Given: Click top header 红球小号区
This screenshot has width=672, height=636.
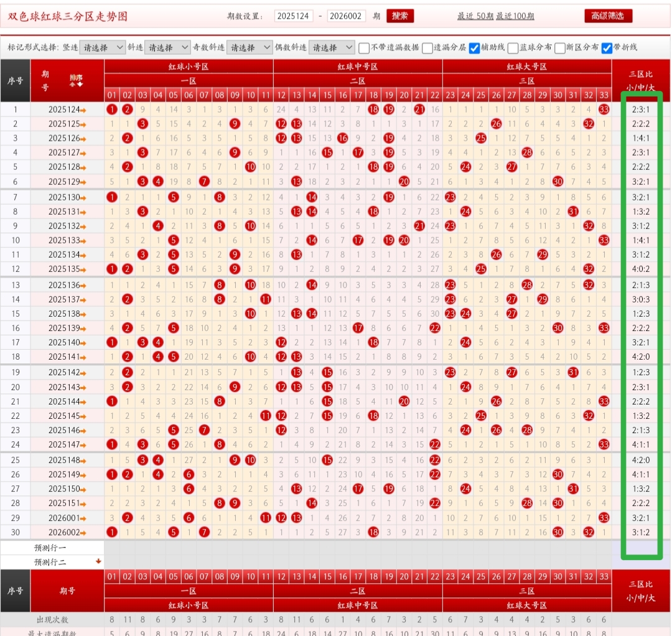Looking at the screenshot, I should (x=189, y=67).
